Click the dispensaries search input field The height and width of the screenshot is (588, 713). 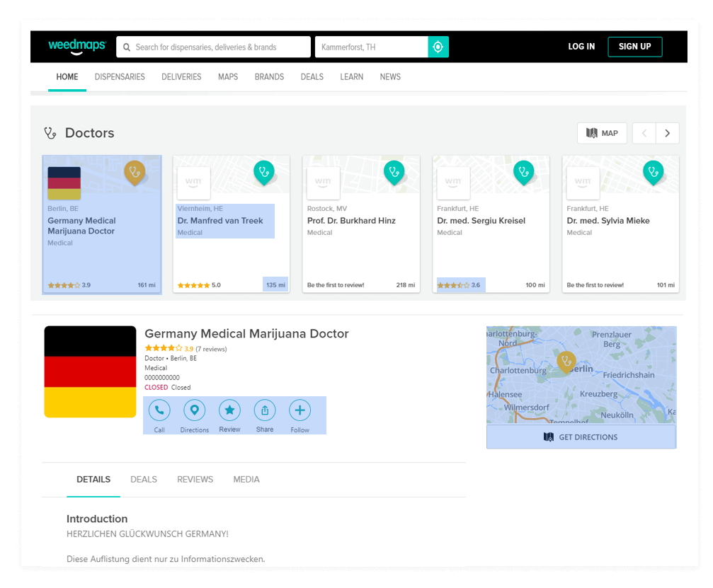(x=213, y=47)
